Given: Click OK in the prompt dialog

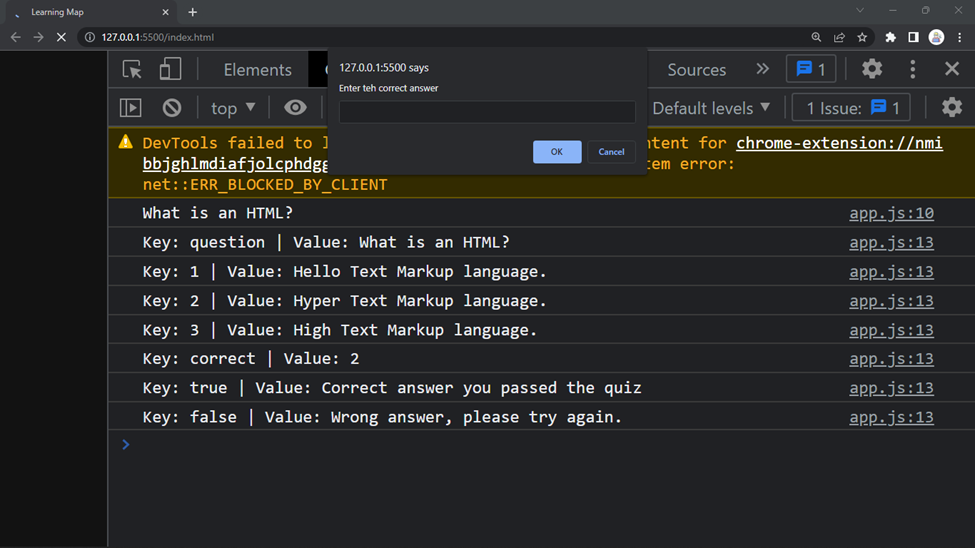Looking at the screenshot, I should 557,152.
